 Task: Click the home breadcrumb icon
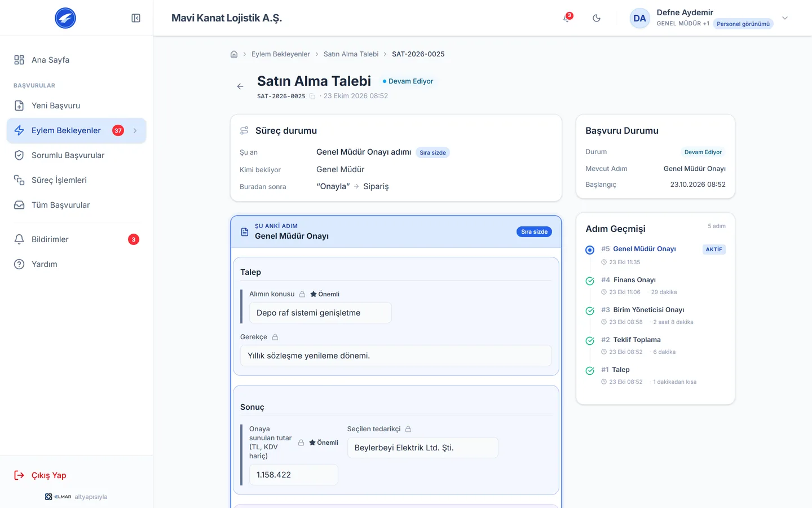pyautogui.click(x=234, y=54)
